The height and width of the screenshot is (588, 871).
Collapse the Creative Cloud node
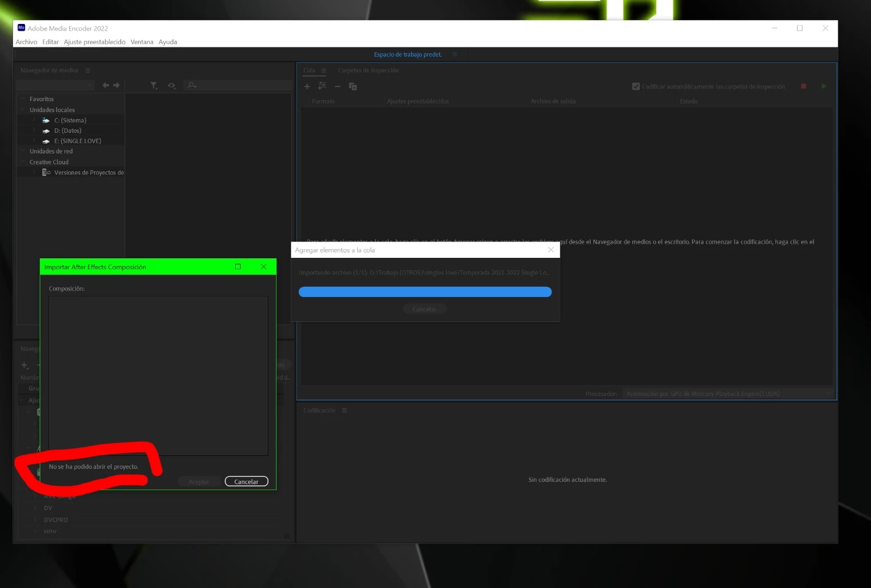(23, 162)
